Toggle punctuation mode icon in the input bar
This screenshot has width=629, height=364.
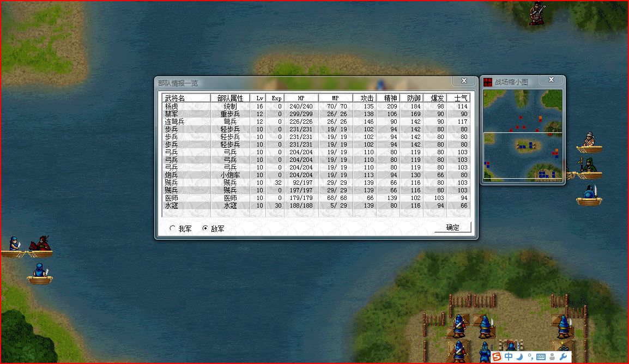[530, 356]
